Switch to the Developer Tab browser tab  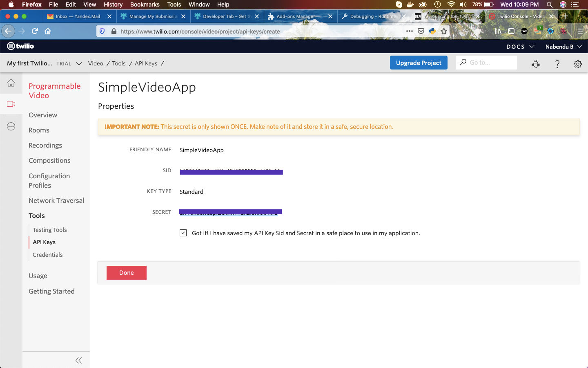(227, 16)
